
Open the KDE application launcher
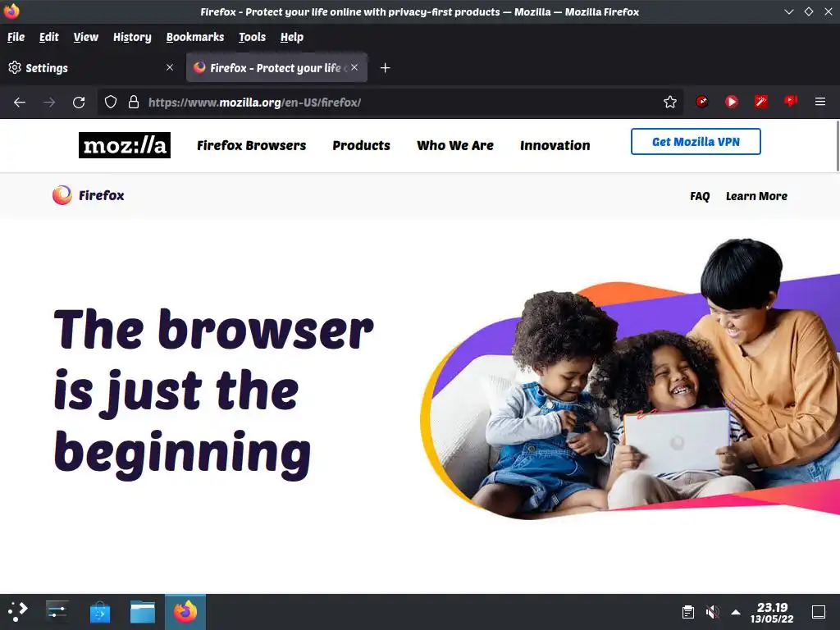point(18,611)
